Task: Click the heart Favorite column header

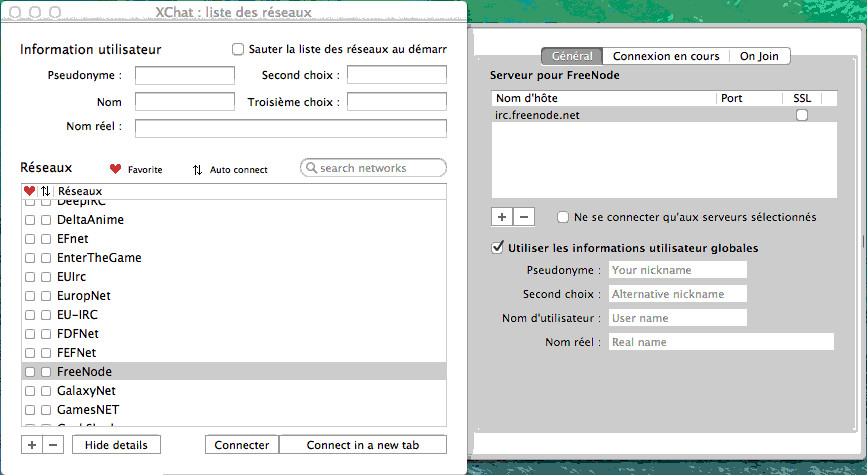Action: tap(29, 191)
